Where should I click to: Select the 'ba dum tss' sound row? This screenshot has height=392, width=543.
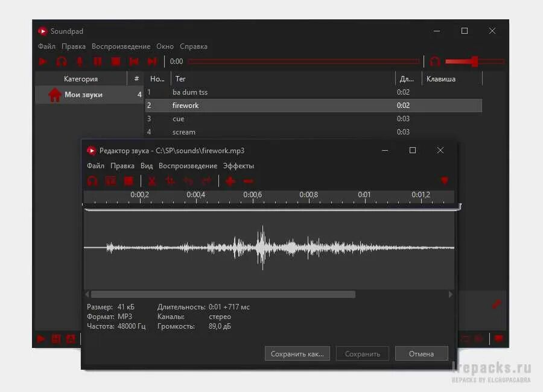[x=313, y=92]
